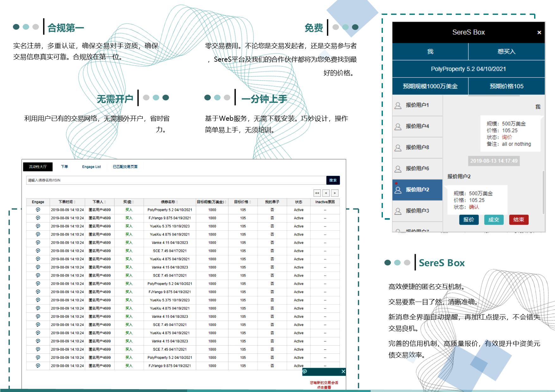Click the sort arrows on the 下单人 header
This screenshot has width=555, height=392.
pos(105,202)
